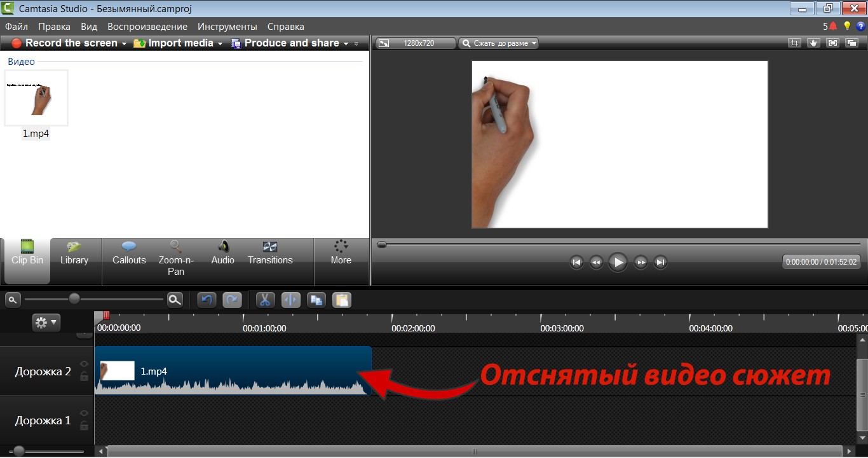The image size is (868, 458).
Task: Open the Record the screen dropdown arrow
Action: 125,44
